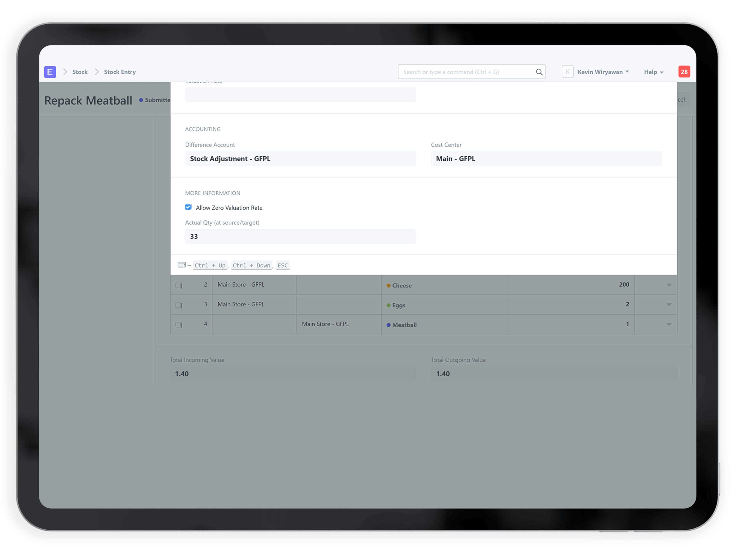Viewport: 746px width, 560px height.
Task: Click the ESC shortcut label
Action: (x=283, y=266)
